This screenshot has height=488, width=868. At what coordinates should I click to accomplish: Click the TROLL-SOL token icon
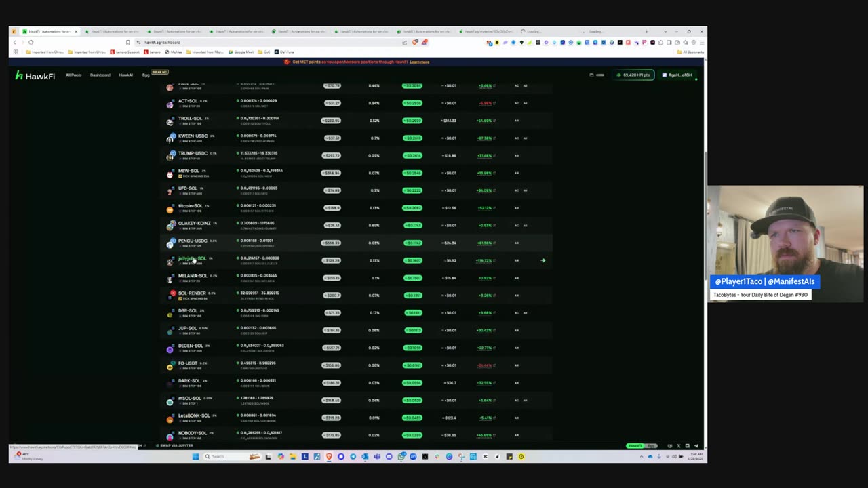point(170,121)
